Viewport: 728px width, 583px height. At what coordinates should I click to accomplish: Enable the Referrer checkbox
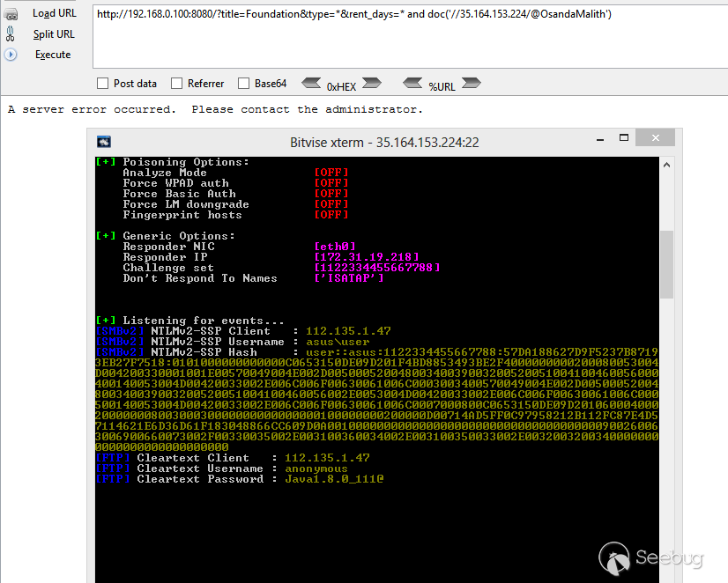point(176,84)
